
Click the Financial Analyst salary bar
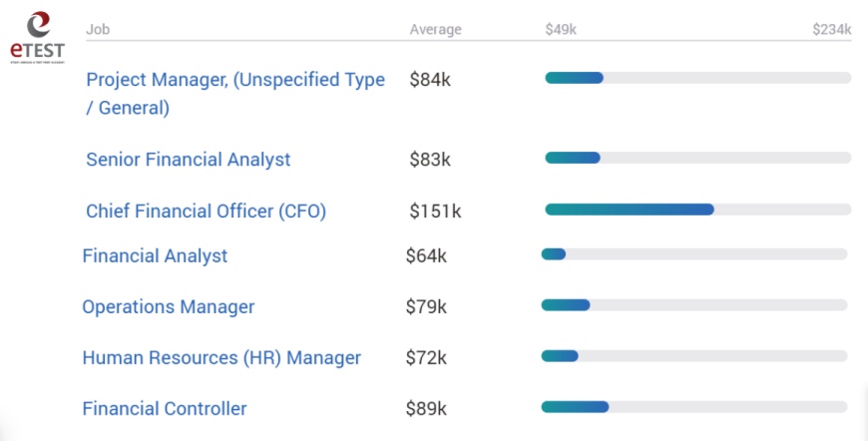[x=694, y=254]
